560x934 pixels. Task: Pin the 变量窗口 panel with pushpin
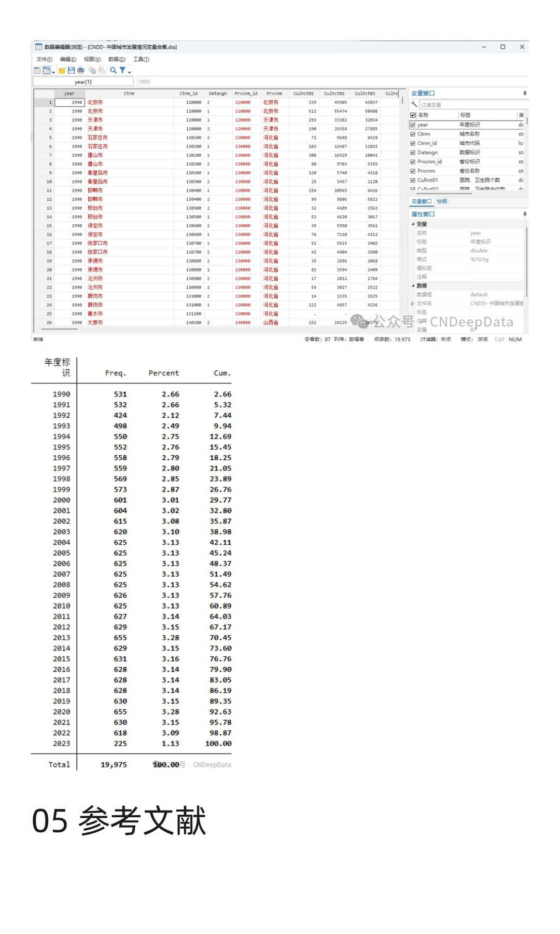tap(525, 93)
